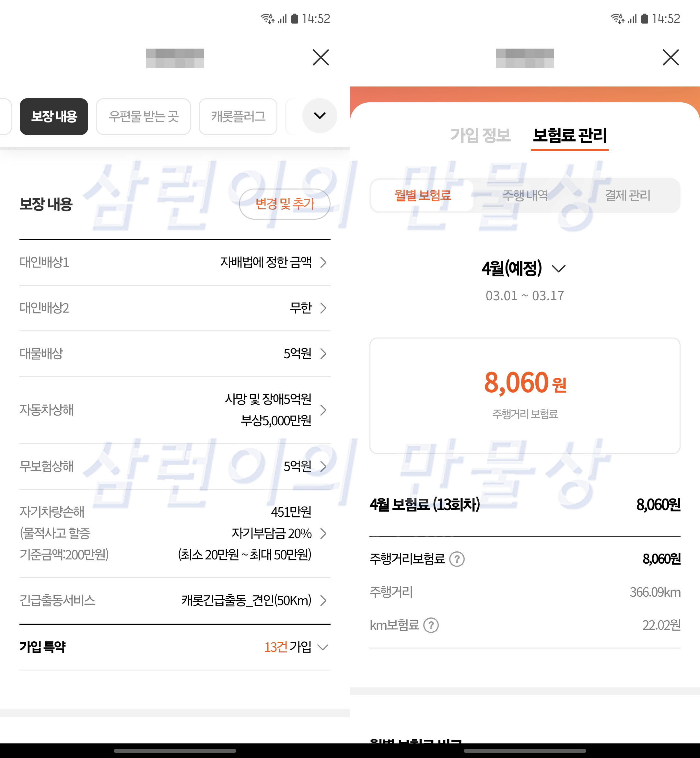Select the 월별 보험료 segment
700x758 pixels.
[422, 196]
